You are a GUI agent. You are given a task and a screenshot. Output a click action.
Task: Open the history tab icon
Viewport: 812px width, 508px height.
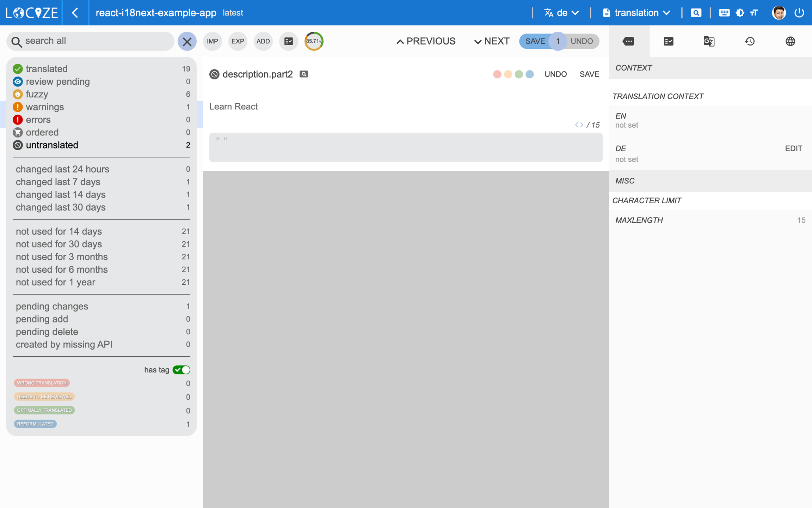[750, 41]
